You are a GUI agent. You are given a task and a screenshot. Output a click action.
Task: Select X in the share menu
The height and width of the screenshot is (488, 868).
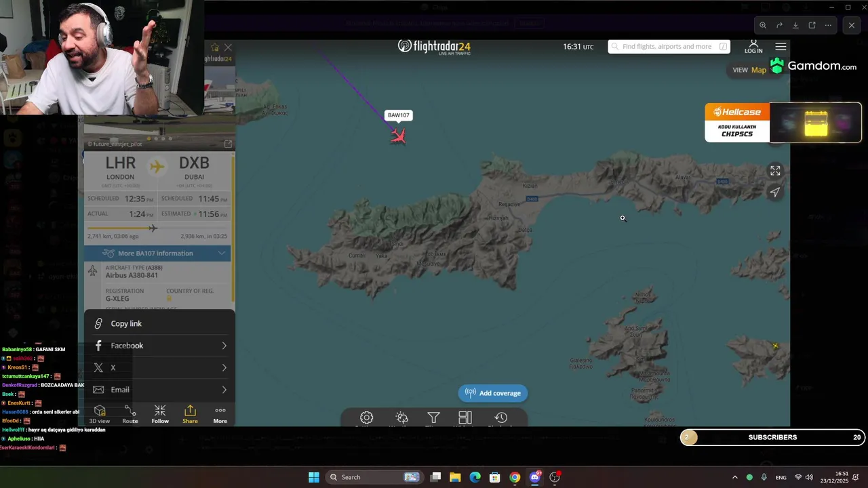point(160,367)
